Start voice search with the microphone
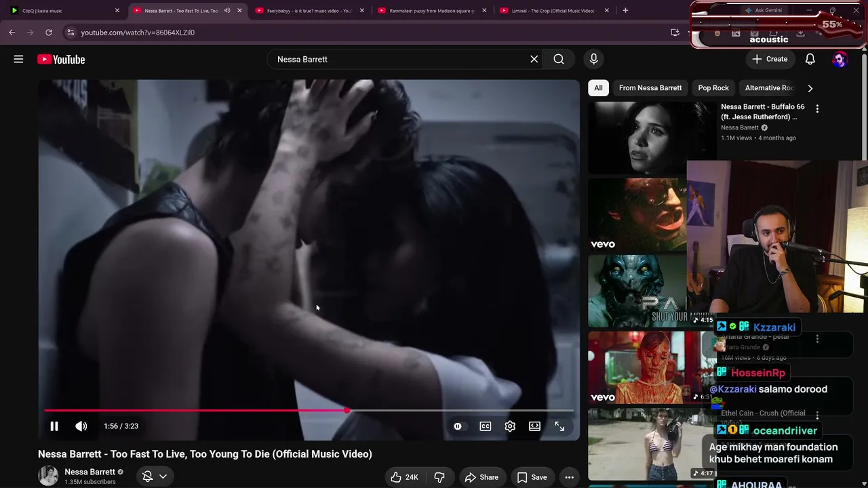 [594, 59]
